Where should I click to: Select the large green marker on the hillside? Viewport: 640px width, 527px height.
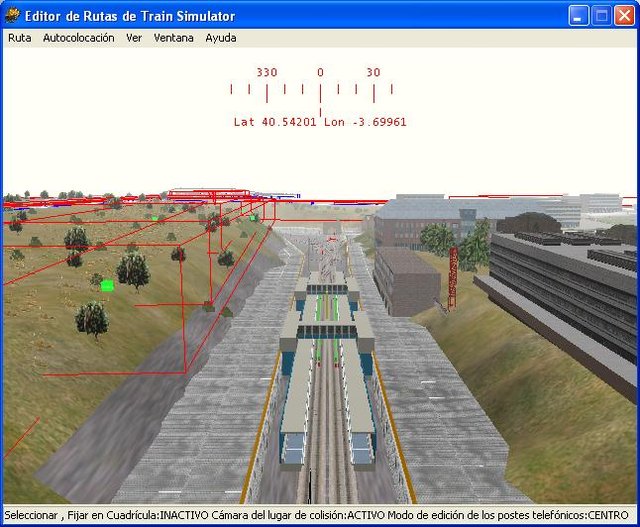coord(107,286)
